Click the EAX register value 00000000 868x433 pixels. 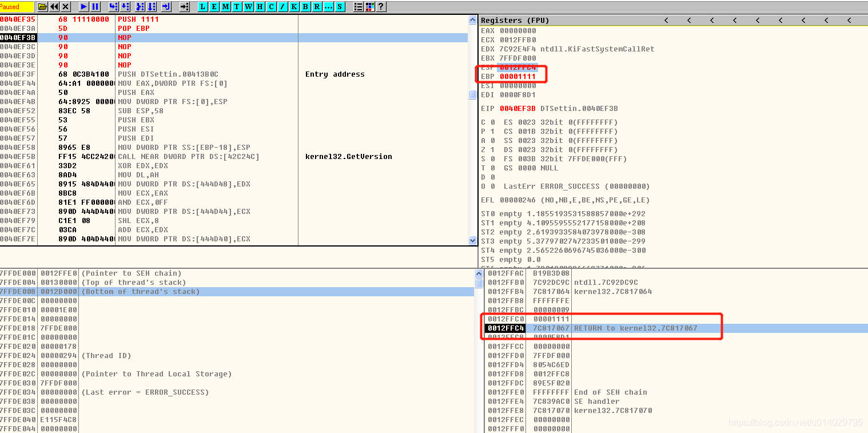click(518, 31)
